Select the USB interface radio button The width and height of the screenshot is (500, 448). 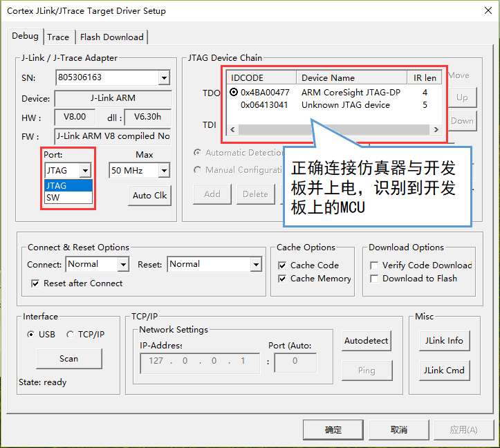(x=31, y=334)
